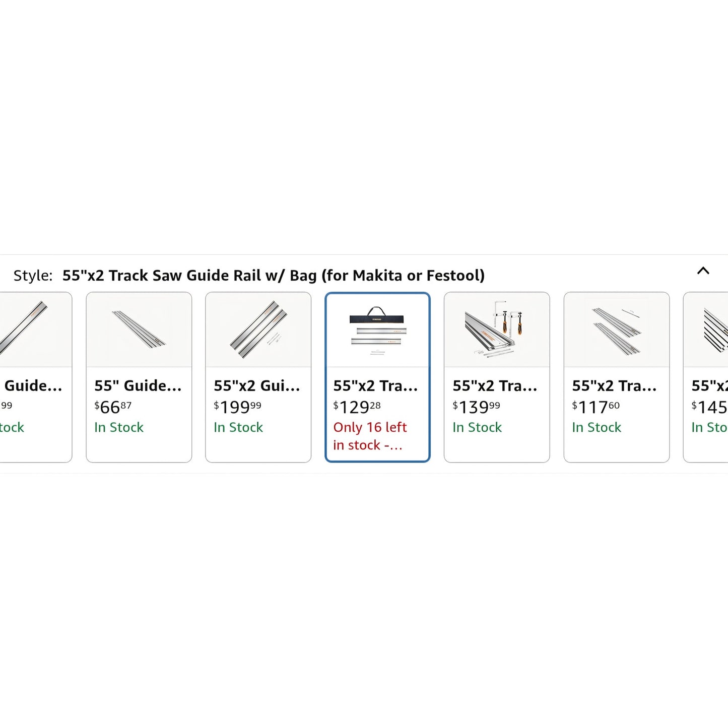Click "In Stock" under the $139.99 price
Screen dimensions: 728x728
click(477, 427)
